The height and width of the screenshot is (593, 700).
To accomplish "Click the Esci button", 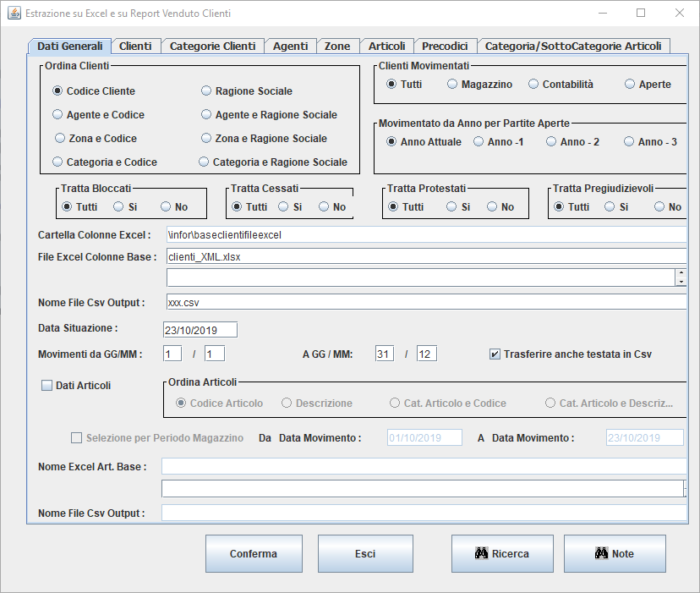I will (x=365, y=554).
